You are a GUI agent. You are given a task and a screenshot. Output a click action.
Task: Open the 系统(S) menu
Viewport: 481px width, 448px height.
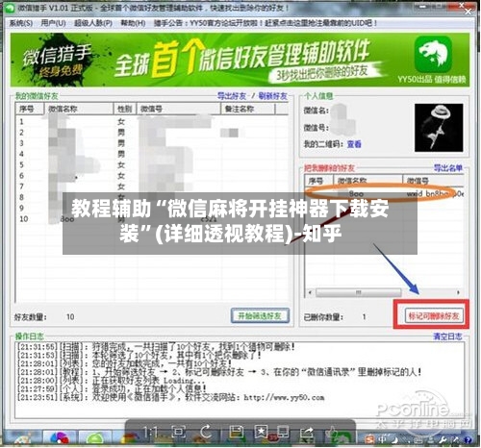pos(21,23)
